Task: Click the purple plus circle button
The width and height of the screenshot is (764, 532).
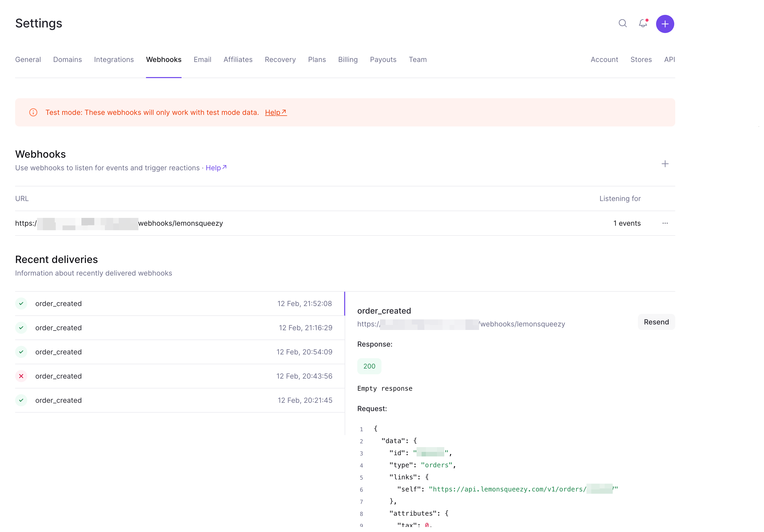Action: [664, 24]
